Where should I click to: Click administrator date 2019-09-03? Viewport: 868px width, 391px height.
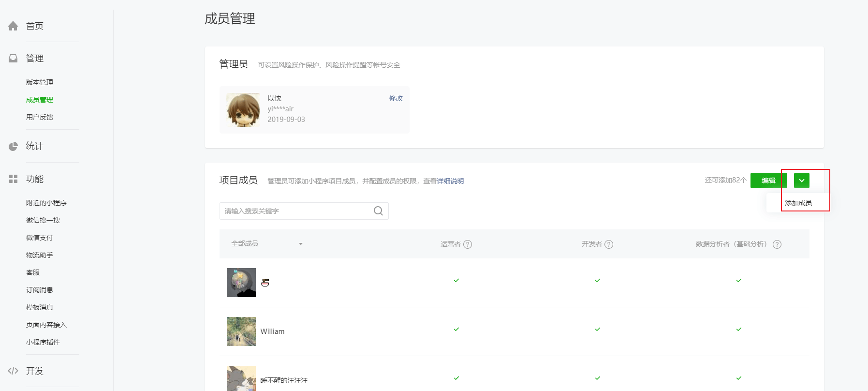tap(286, 120)
